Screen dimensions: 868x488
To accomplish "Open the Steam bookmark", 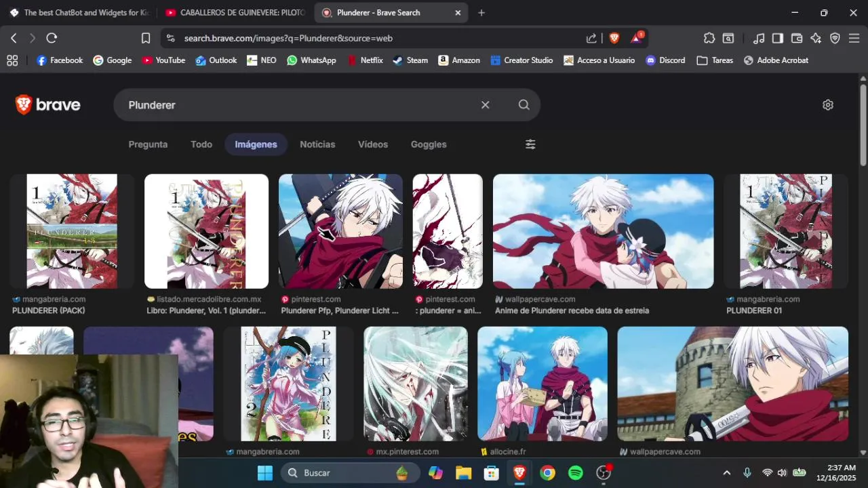I will pos(410,60).
